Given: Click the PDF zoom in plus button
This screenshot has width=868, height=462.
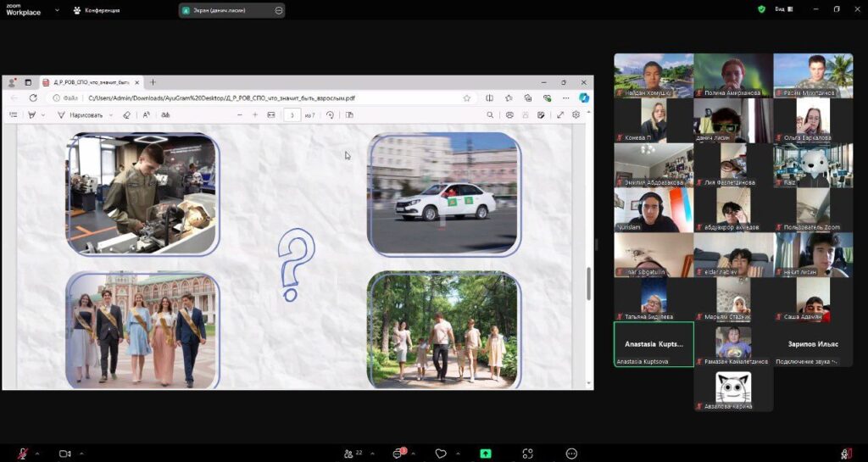Looking at the screenshot, I should [255, 114].
